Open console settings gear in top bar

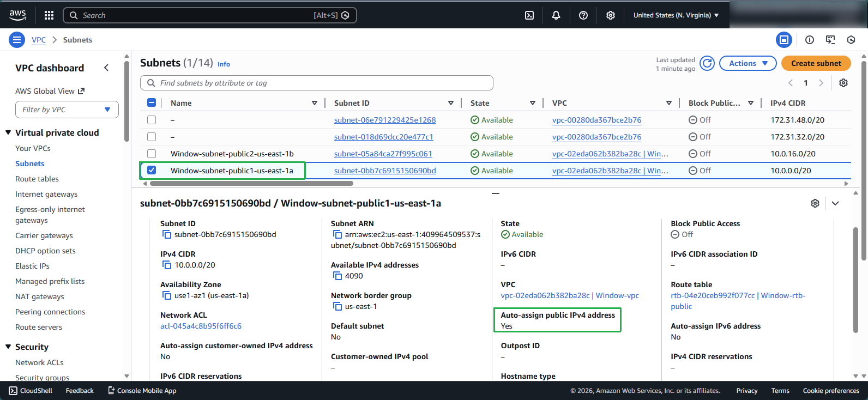611,15
